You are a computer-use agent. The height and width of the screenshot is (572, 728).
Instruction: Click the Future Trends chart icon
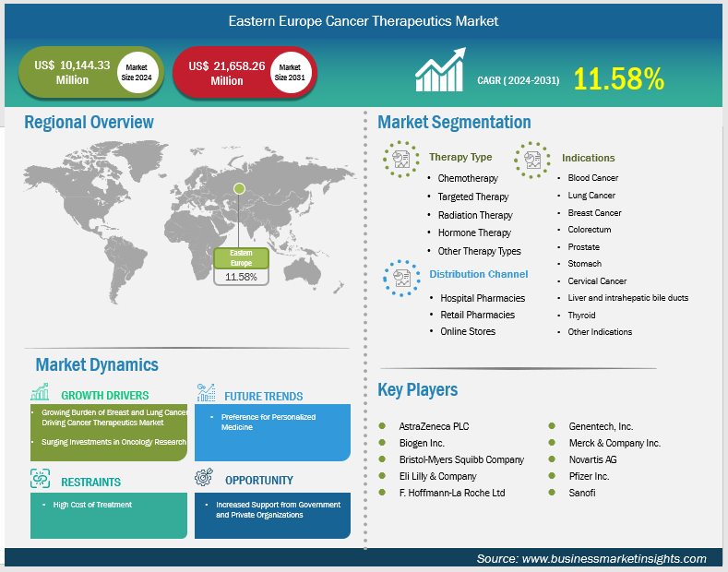click(206, 392)
